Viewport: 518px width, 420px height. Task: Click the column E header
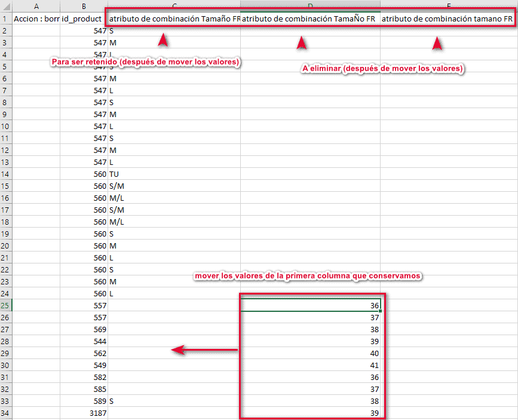click(x=448, y=6)
